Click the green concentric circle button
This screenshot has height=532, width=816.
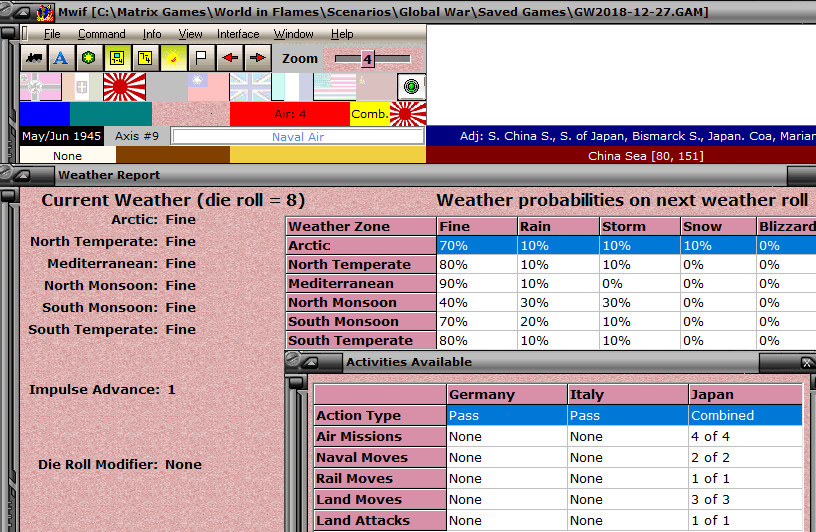point(411,87)
